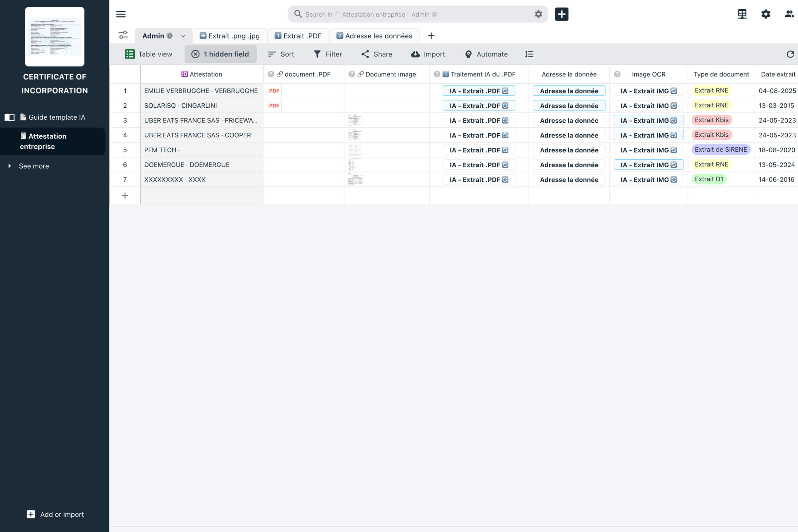The width and height of the screenshot is (798, 532).
Task: Click the search settings gear icon
Action: (538, 14)
